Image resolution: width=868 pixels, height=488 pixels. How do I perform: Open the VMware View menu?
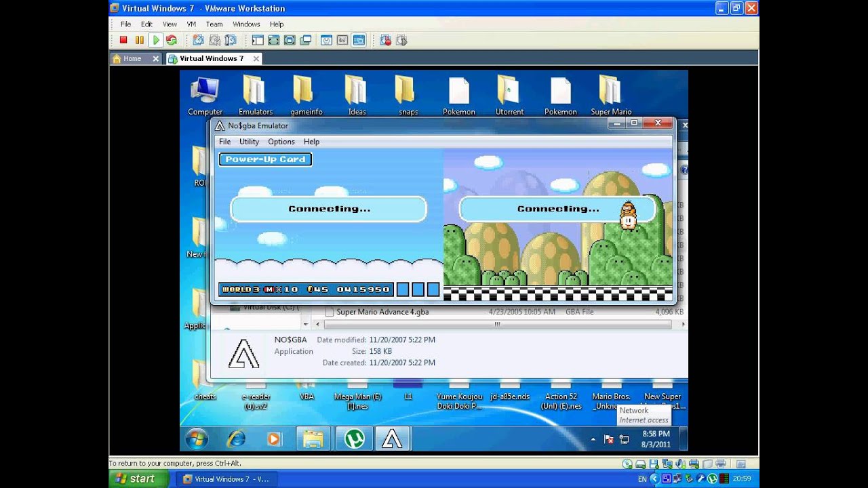coord(170,24)
